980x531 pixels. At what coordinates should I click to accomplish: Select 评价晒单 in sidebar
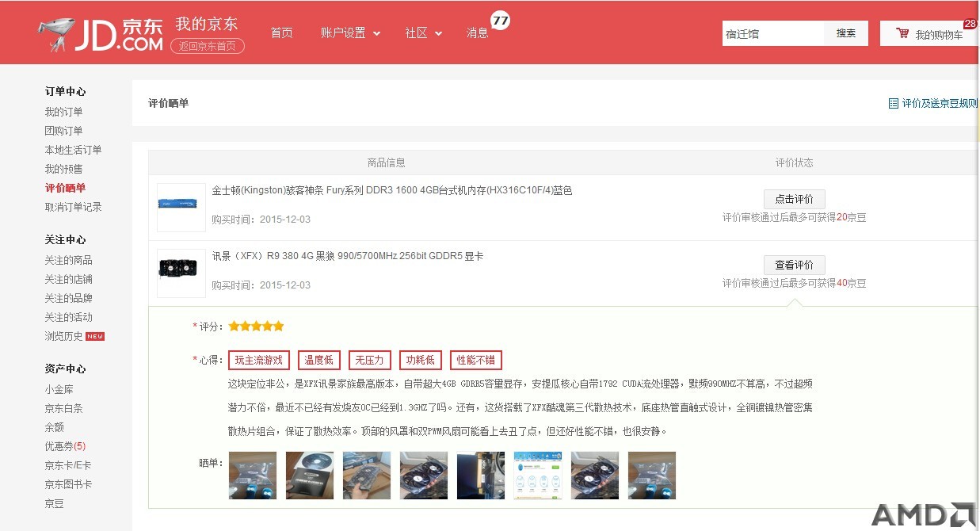tap(65, 188)
